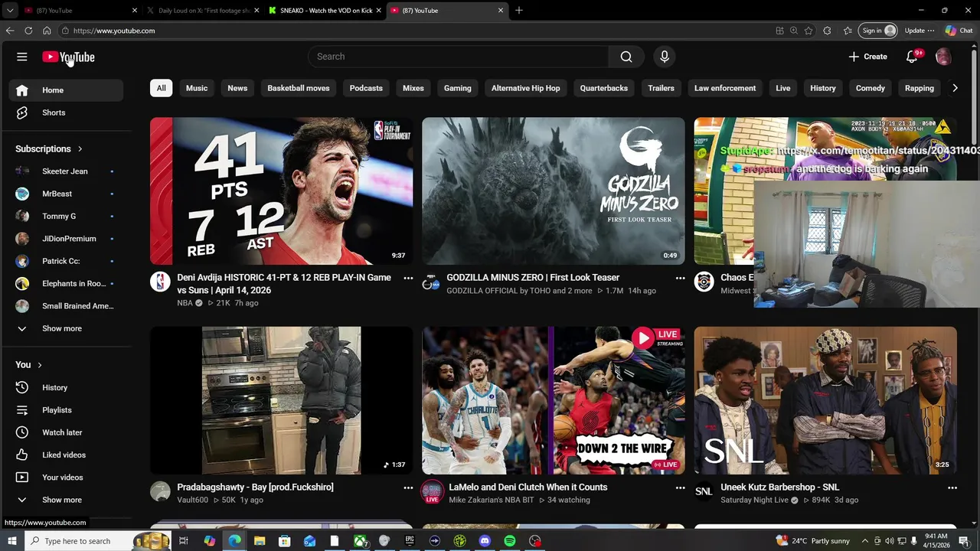Select the Quarterbacks chip

tap(604, 88)
